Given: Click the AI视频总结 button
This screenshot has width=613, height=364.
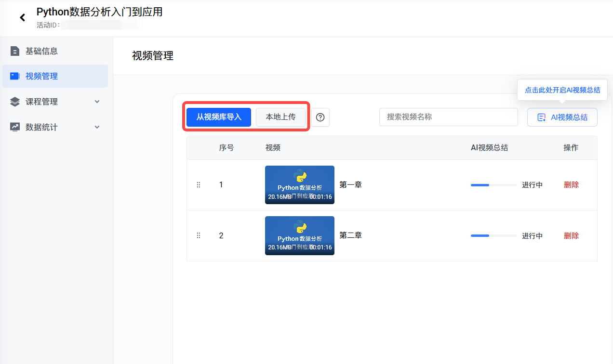Looking at the screenshot, I should click(562, 117).
